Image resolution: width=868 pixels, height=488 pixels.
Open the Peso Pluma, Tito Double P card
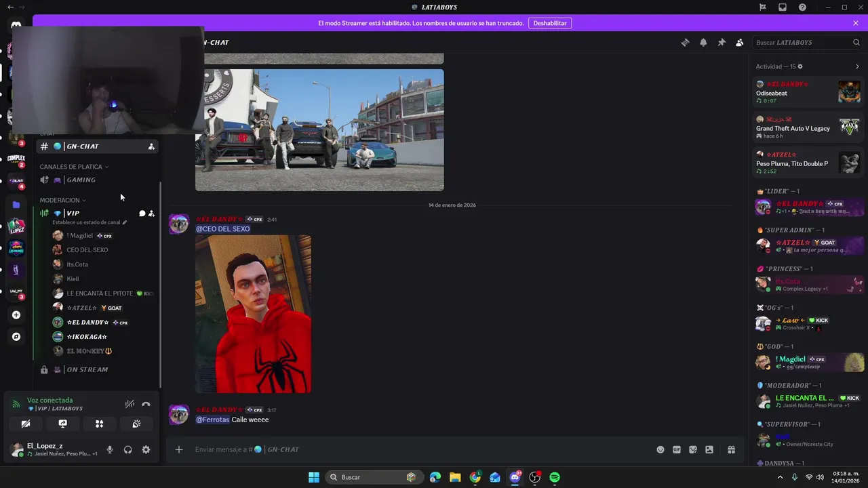coord(808,163)
